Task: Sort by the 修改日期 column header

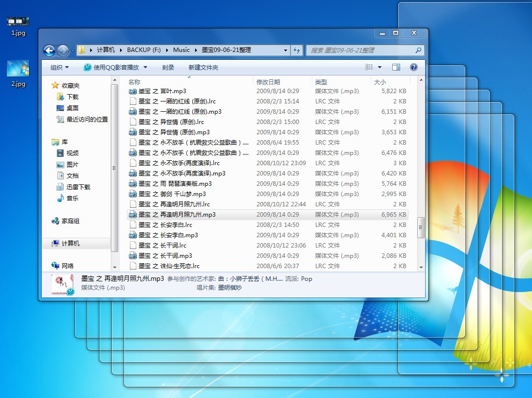Action: click(268, 82)
